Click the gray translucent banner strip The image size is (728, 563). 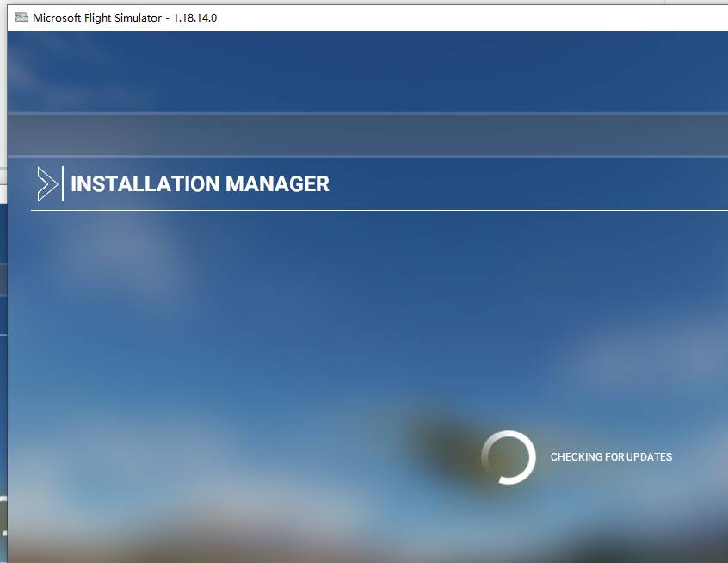[x=367, y=134]
